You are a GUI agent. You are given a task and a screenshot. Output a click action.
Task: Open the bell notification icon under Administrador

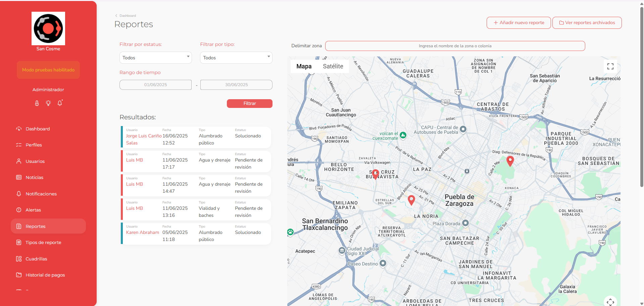pyautogui.click(x=60, y=103)
